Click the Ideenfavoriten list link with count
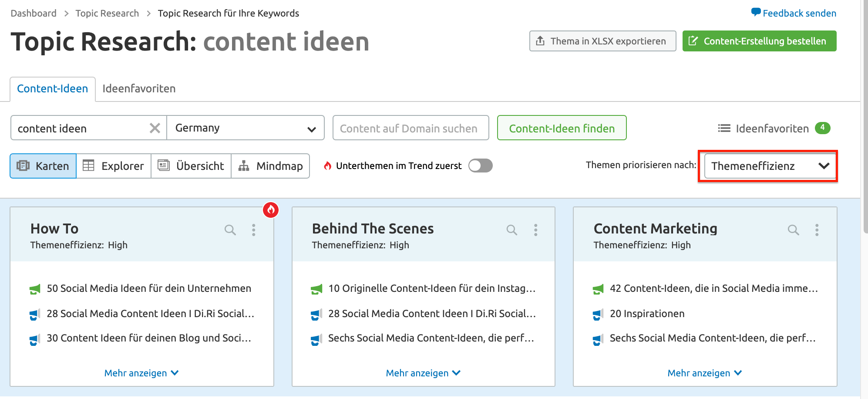The height and width of the screenshot is (399, 868). [774, 128]
